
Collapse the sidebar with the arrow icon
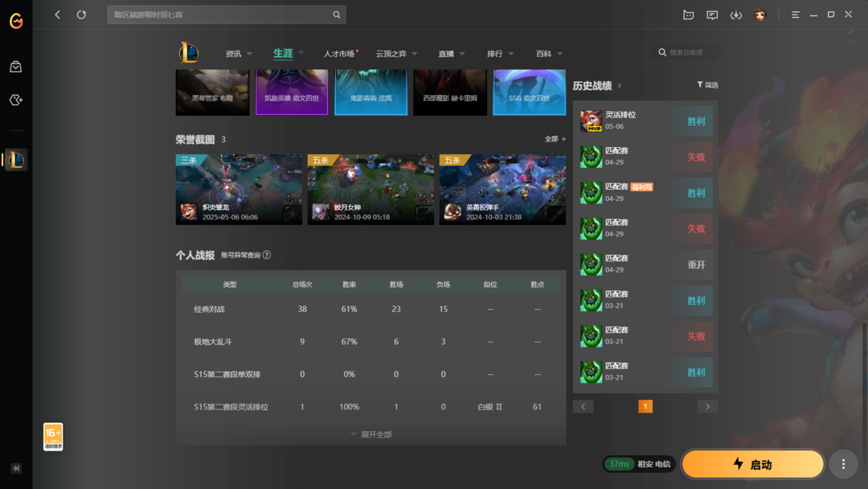[x=16, y=469]
